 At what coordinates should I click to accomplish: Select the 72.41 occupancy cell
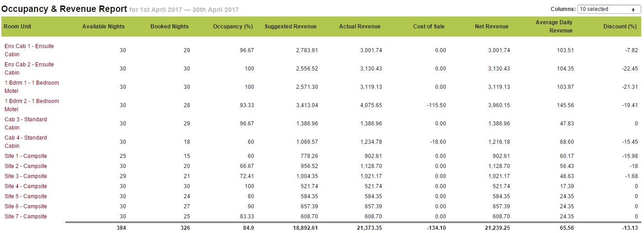click(x=247, y=176)
